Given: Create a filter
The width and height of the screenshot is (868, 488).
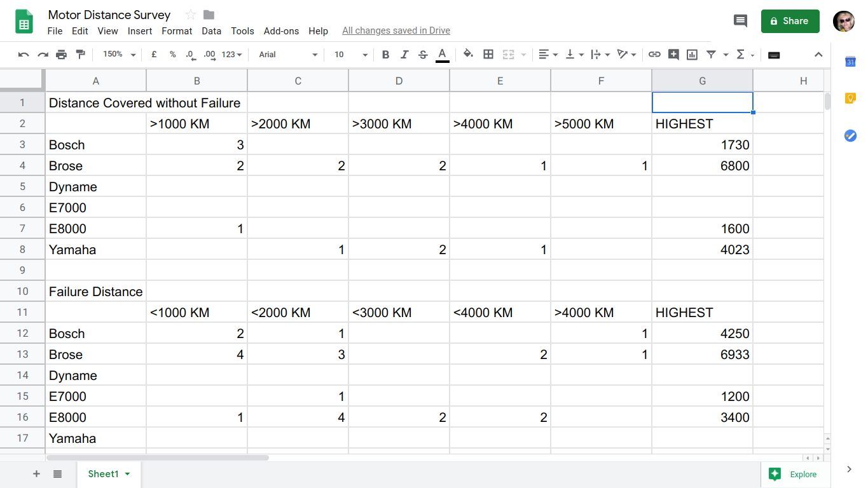Looking at the screenshot, I should tap(711, 55).
